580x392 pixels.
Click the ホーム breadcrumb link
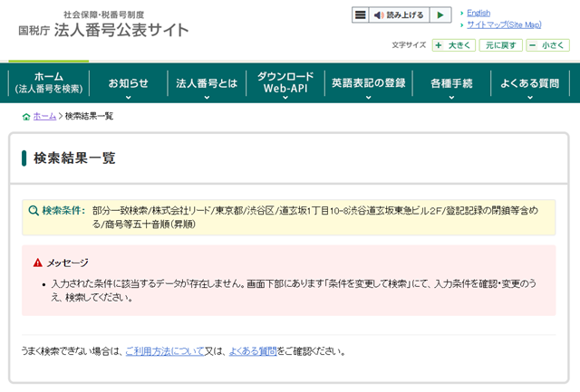pos(44,117)
